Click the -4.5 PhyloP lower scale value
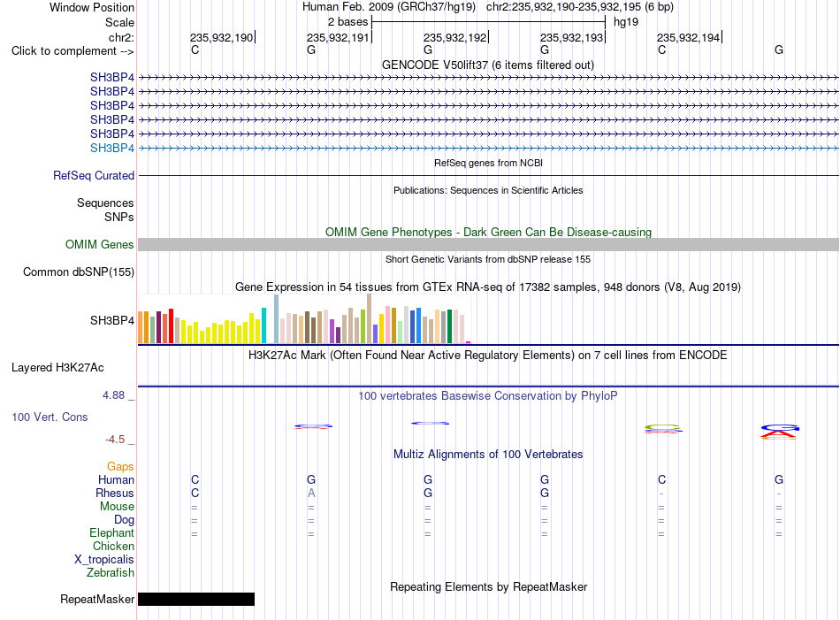840x620 pixels. tap(115, 440)
